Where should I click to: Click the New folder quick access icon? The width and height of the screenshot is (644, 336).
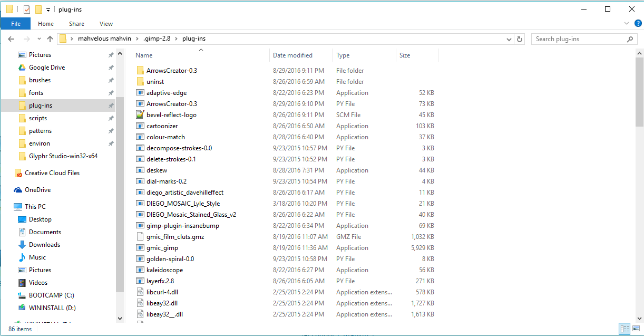[x=38, y=9]
